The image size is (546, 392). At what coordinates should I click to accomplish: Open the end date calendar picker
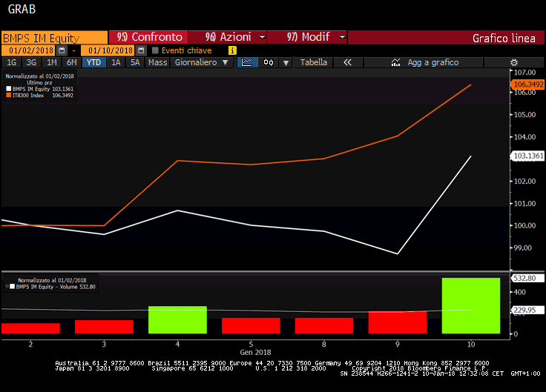click(x=141, y=50)
